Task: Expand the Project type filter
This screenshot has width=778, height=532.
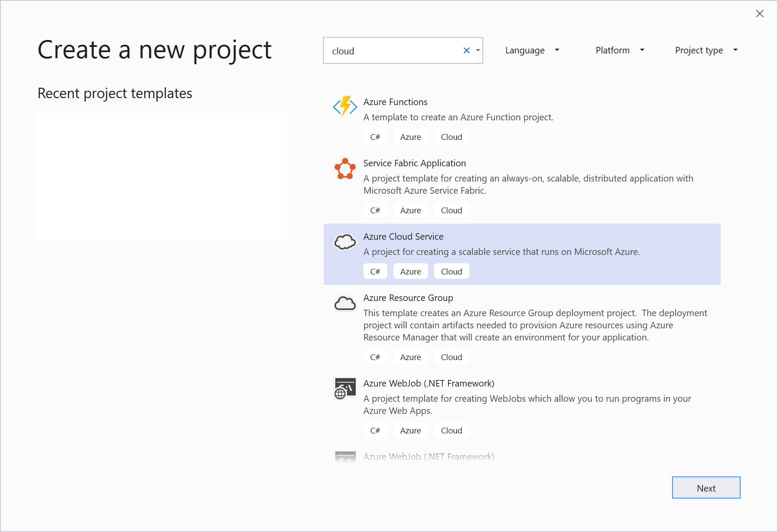Action: point(705,50)
